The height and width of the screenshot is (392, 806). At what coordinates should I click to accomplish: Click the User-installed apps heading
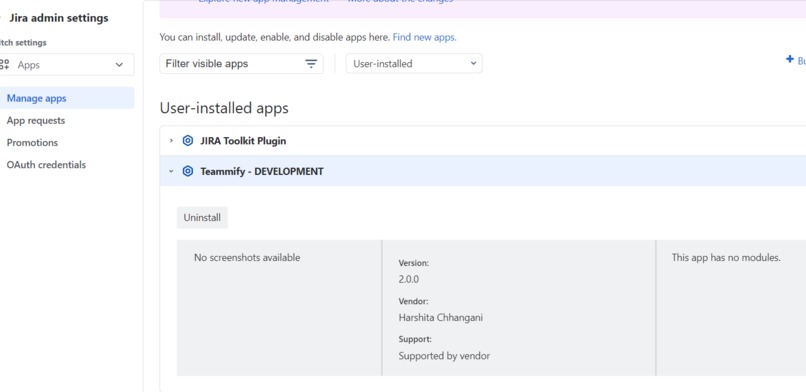coord(224,108)
